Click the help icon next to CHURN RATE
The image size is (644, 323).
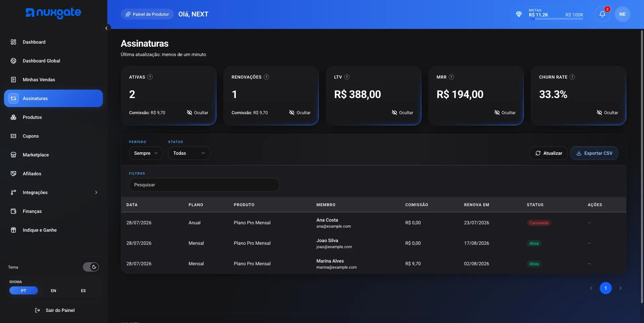coord(572,77)
